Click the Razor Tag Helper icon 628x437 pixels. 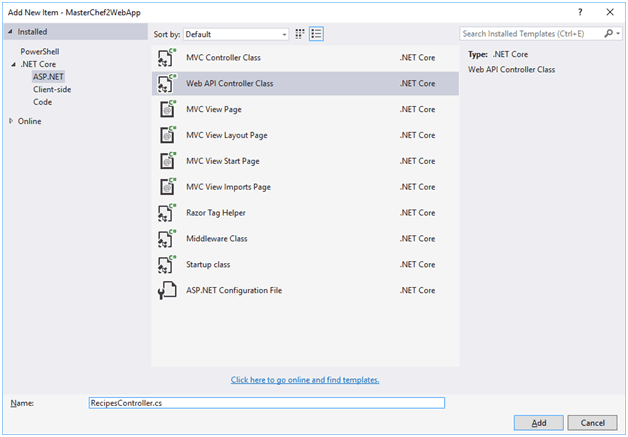(167, 213)
